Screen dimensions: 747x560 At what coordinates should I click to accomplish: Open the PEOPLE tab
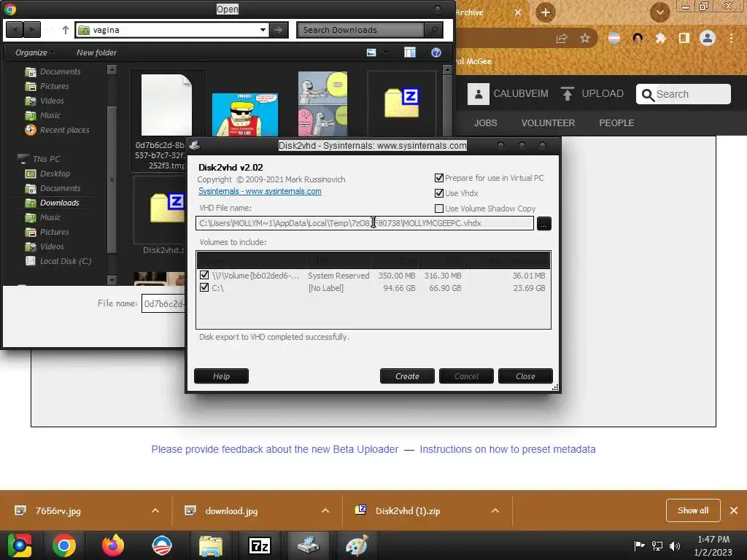coord(616,122)
